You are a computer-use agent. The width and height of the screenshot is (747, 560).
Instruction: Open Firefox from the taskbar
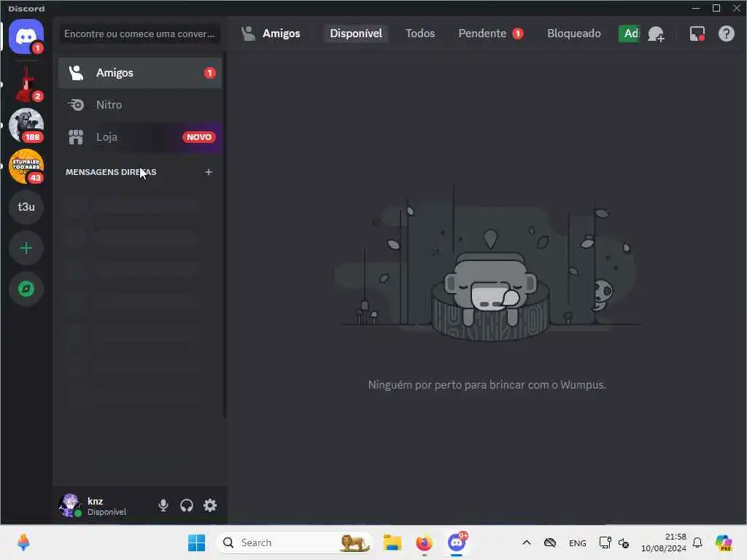click(424, 542)
